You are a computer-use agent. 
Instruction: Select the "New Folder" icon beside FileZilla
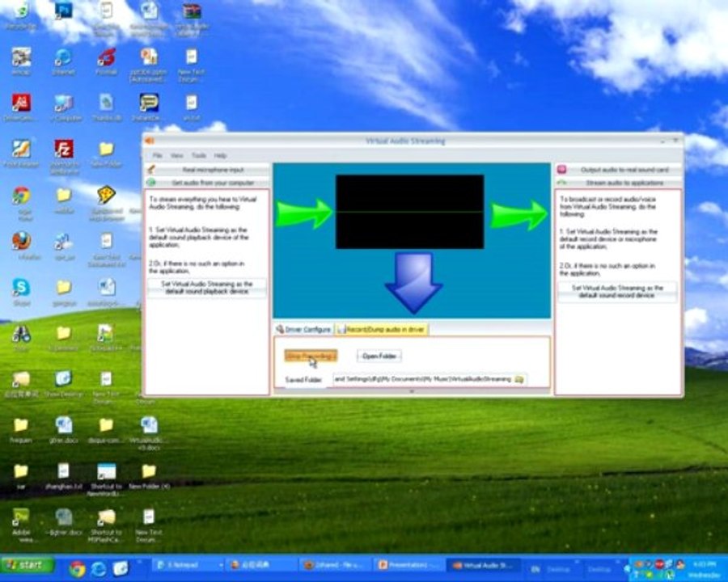point(106,149)
